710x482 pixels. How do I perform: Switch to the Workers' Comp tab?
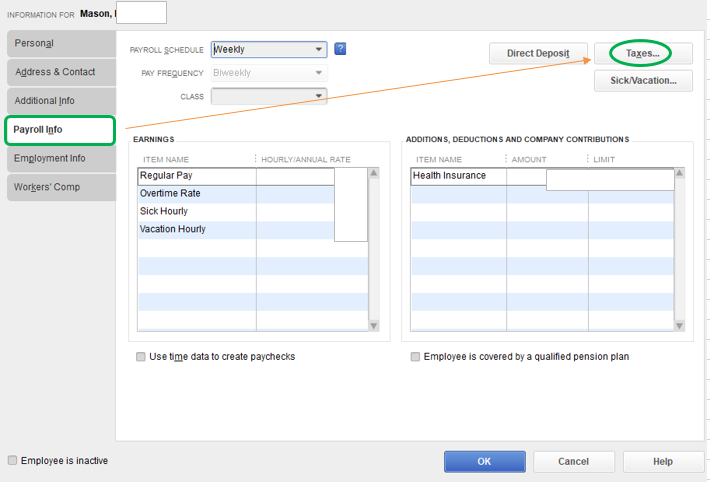61,187
